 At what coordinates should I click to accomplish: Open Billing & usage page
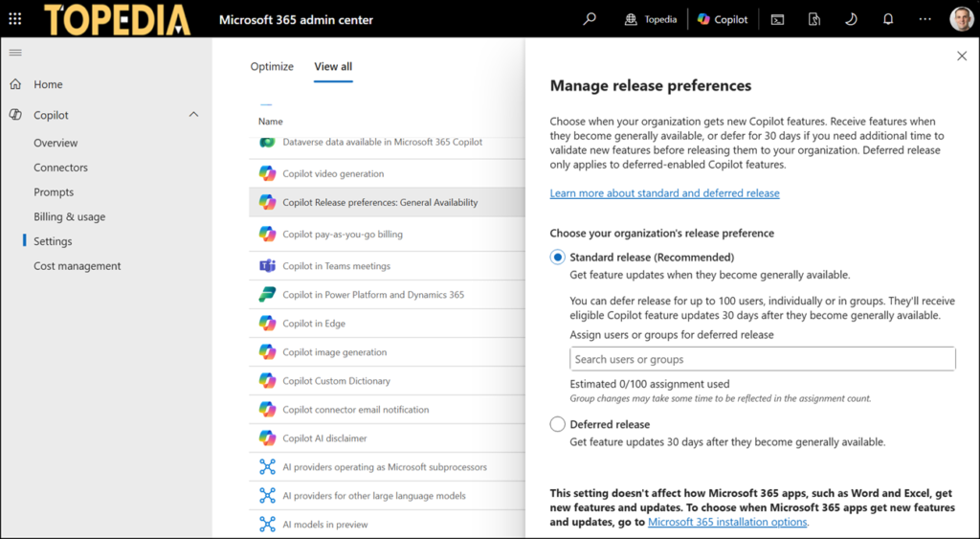pos(69,216)
